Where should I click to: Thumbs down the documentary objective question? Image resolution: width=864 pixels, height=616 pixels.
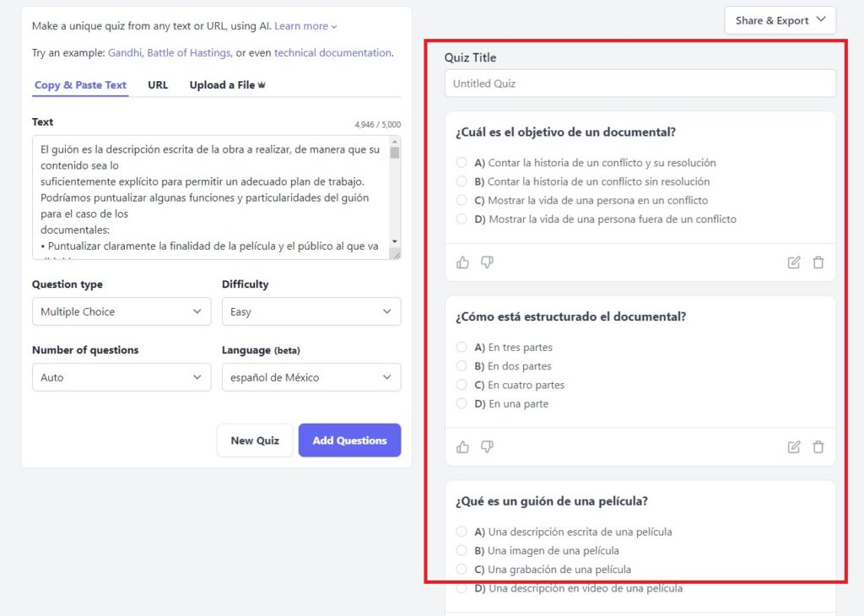click(487, 262)
